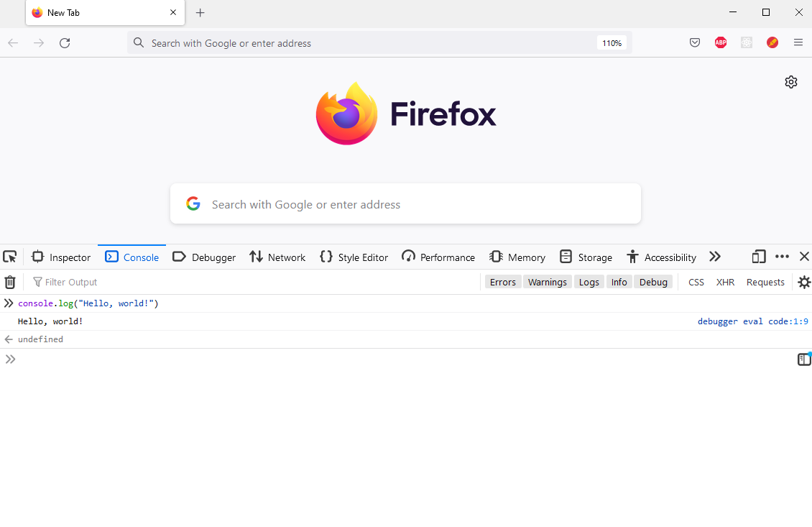Toggle the Debug filter
This screenshot has width=812, height=527.
[653, 282]
